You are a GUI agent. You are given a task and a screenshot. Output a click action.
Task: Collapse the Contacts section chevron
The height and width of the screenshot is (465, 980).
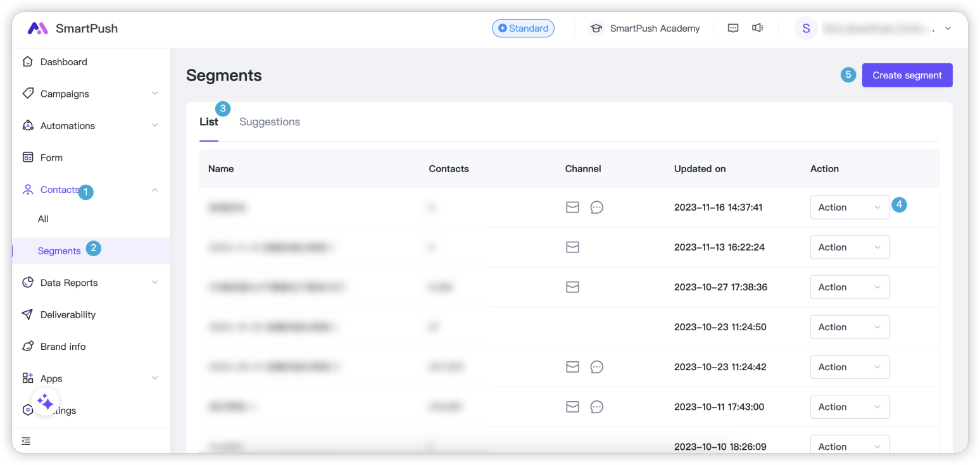[x=155, y=190]
